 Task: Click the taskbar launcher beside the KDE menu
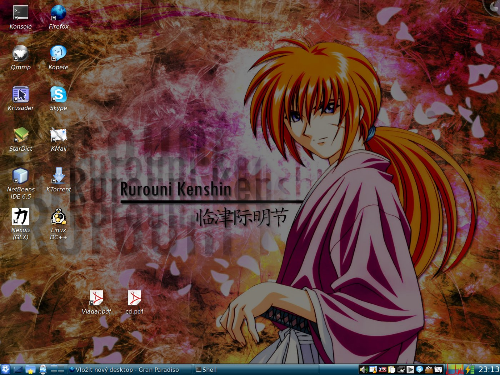pos(18,369)
